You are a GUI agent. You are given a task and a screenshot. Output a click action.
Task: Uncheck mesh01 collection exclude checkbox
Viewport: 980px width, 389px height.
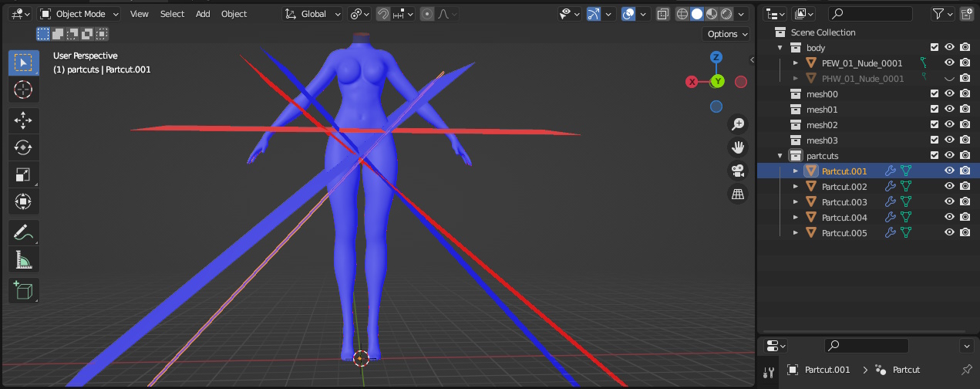click(935, 110)
